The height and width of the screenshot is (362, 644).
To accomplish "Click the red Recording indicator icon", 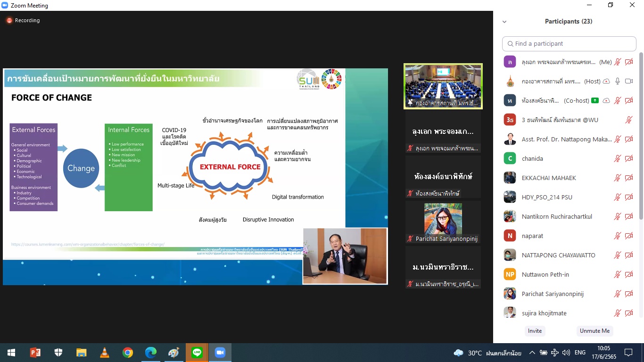I will point(9,21).
